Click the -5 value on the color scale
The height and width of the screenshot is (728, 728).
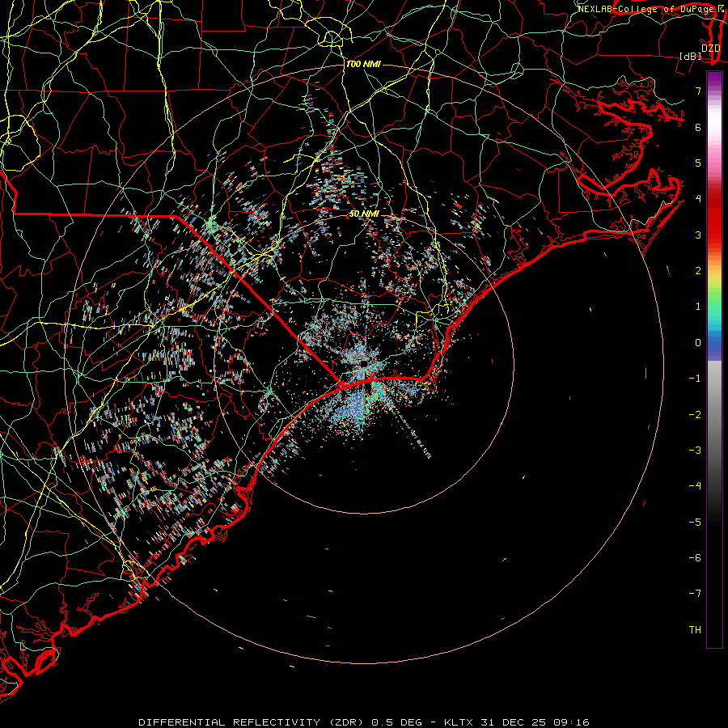(695, 523)
